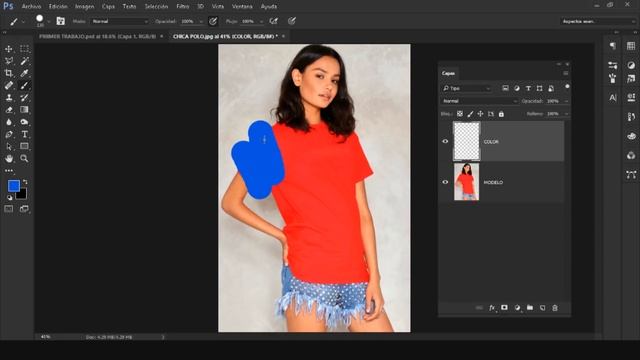The width and height of the screenshot is (640, 360).
Task: Select the Rectangular Marquee tool
Action: coord(24,49)
